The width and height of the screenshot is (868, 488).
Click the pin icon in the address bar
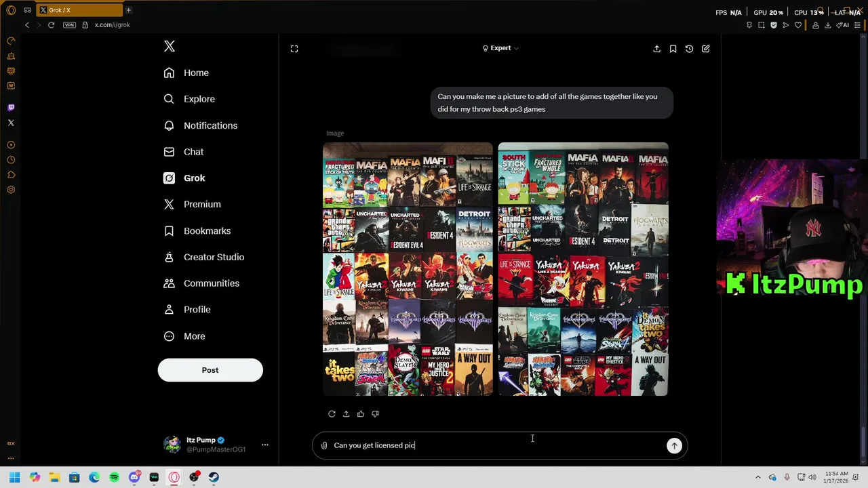click(x=749, y=25)
